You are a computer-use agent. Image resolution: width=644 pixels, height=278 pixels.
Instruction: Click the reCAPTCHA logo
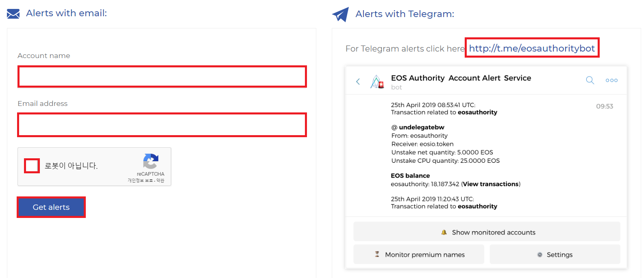151,161
